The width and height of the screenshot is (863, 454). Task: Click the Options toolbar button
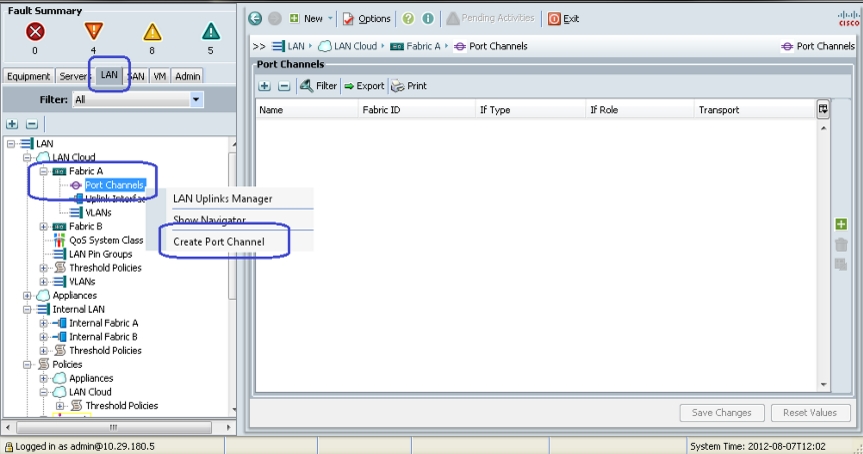pyautogui.click(x=367, y=19)
